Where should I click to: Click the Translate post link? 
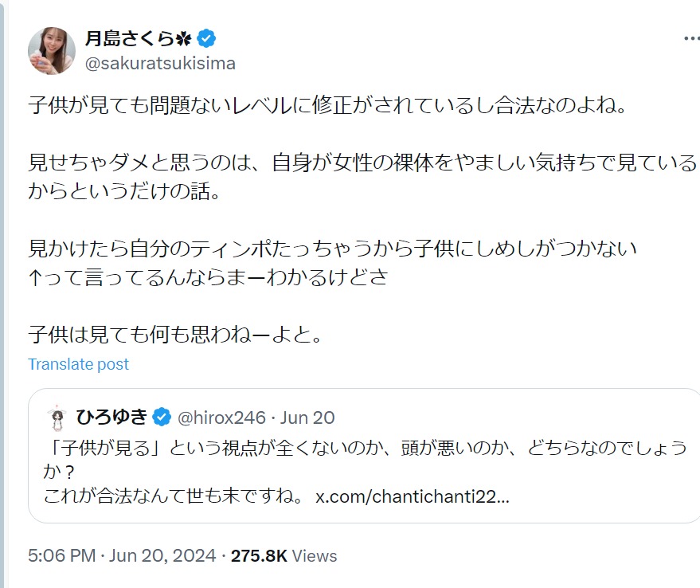pos(78,364)
